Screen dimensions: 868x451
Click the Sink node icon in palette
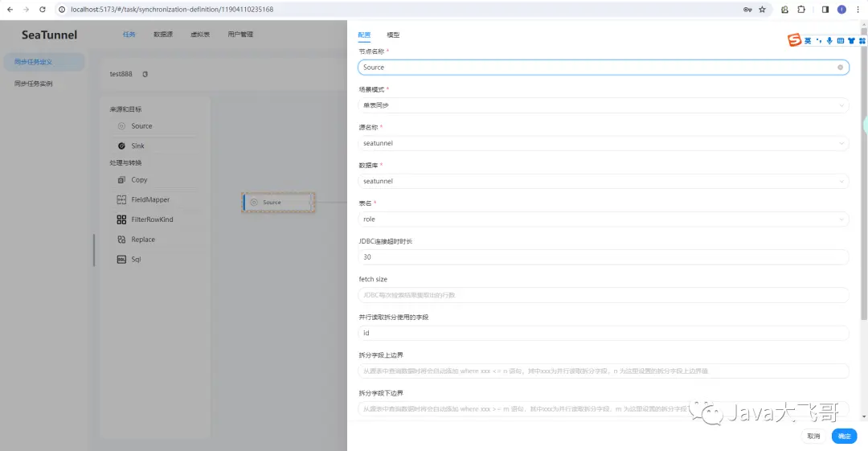point(122,146)
